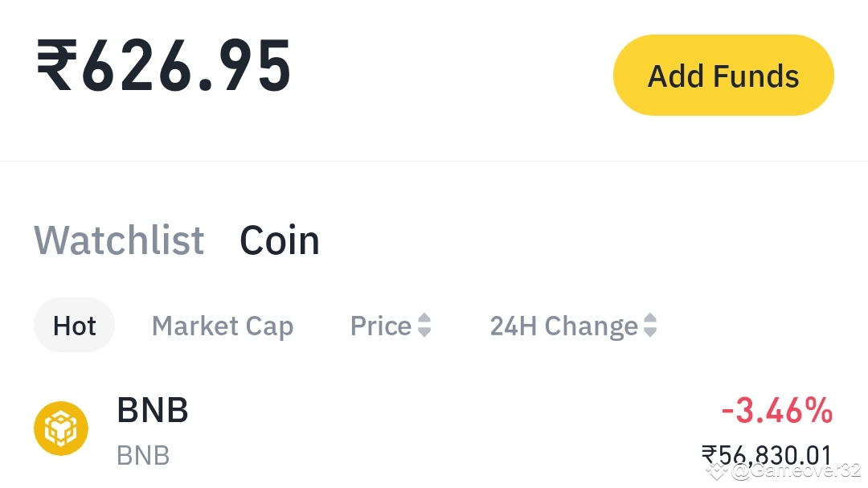Image resolution: width=868 pixels, height=488 pixels.
Task: Click the gray BNB ticker subtitle
Action: point(143,456)
